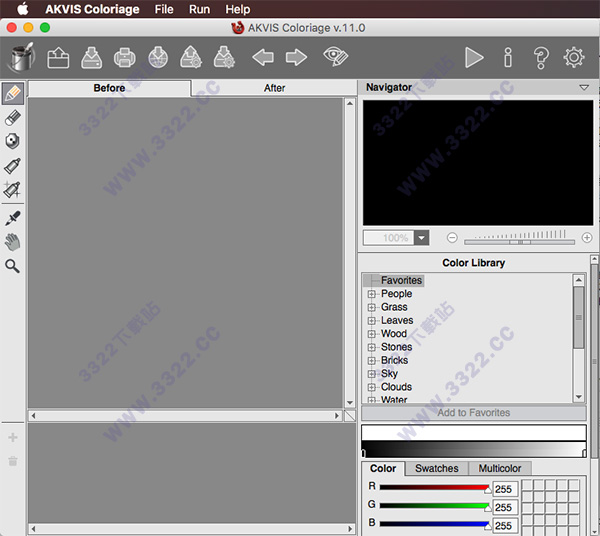Screen dimensions: 600x536
Task: Adjust the Navigator zoom slider
Action: coord(519,242)
